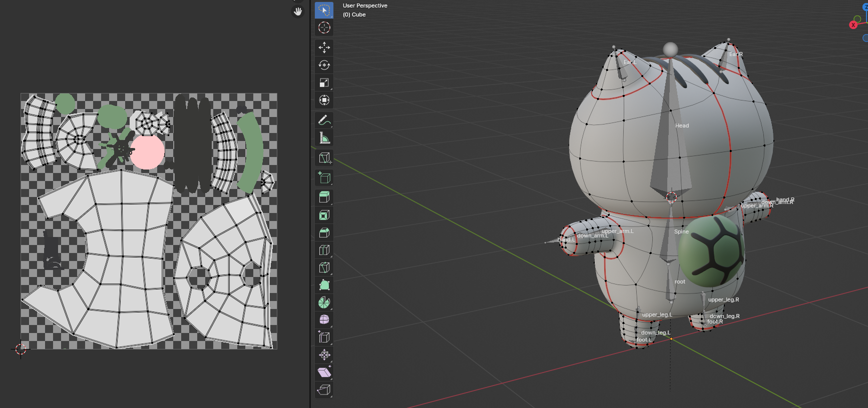Pick the Scale tool
Viewport: 868px width, 408px height.
click(x=324, y=82)
